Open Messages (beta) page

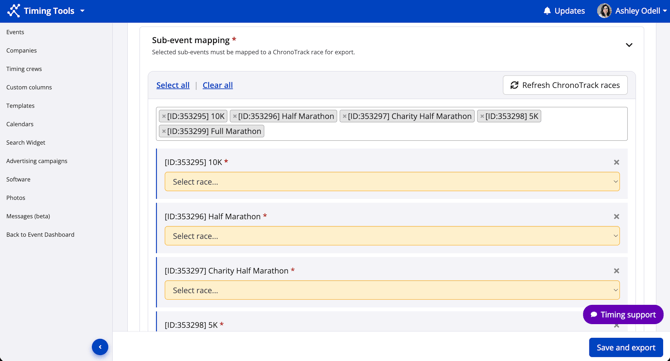tap(28, 216)
